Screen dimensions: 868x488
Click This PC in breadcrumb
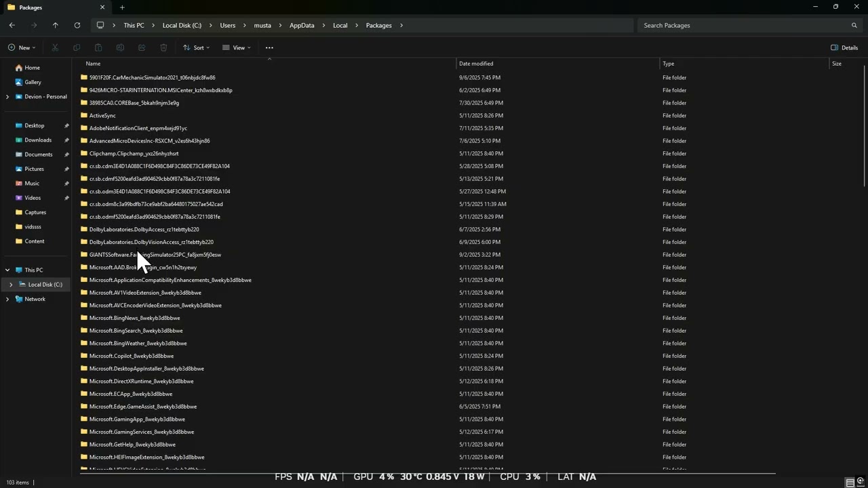point(134,25)
